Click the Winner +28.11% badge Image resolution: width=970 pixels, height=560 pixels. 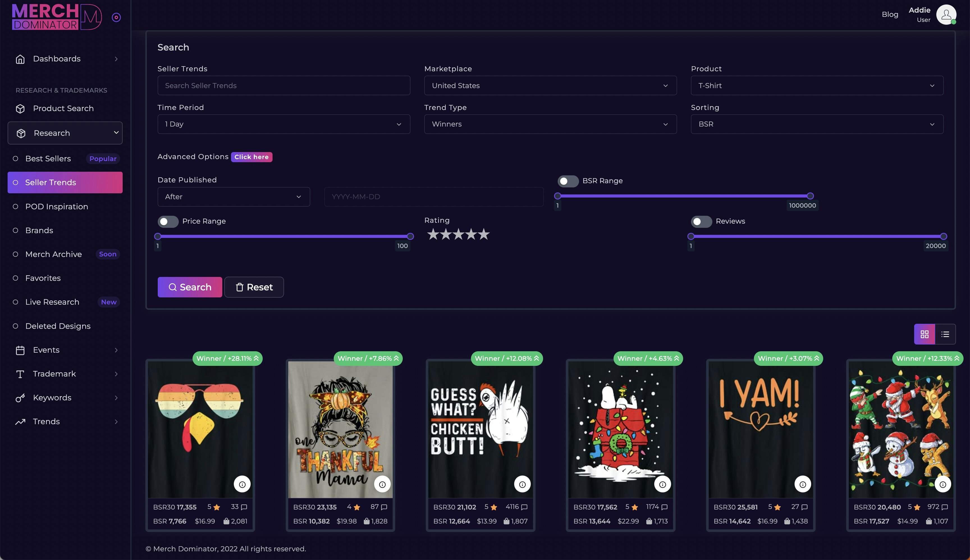[227, 359]
